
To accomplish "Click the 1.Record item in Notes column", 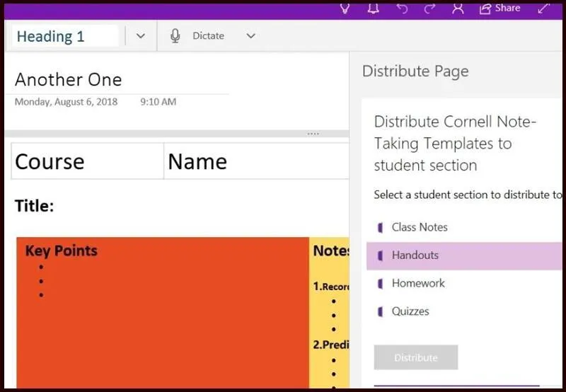I will [x=331, y=287].
